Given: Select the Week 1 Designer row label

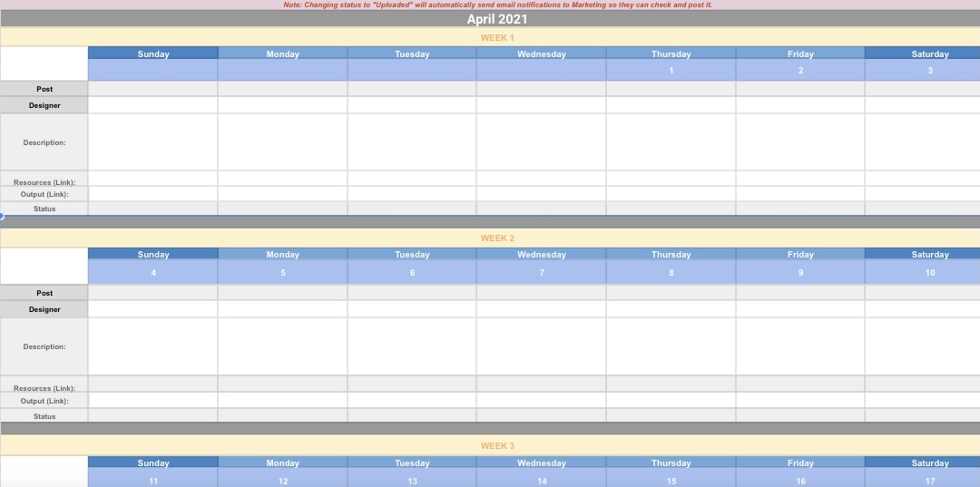Looking at the screenshot, I should pos(44,105).
